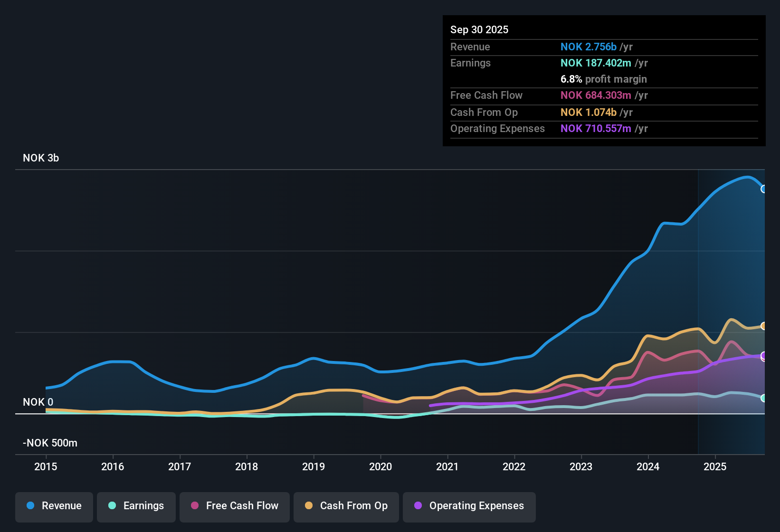The image size is (780, 532).
Task: Toggle the Revenue series visibility
Action: tap(54, 506)
